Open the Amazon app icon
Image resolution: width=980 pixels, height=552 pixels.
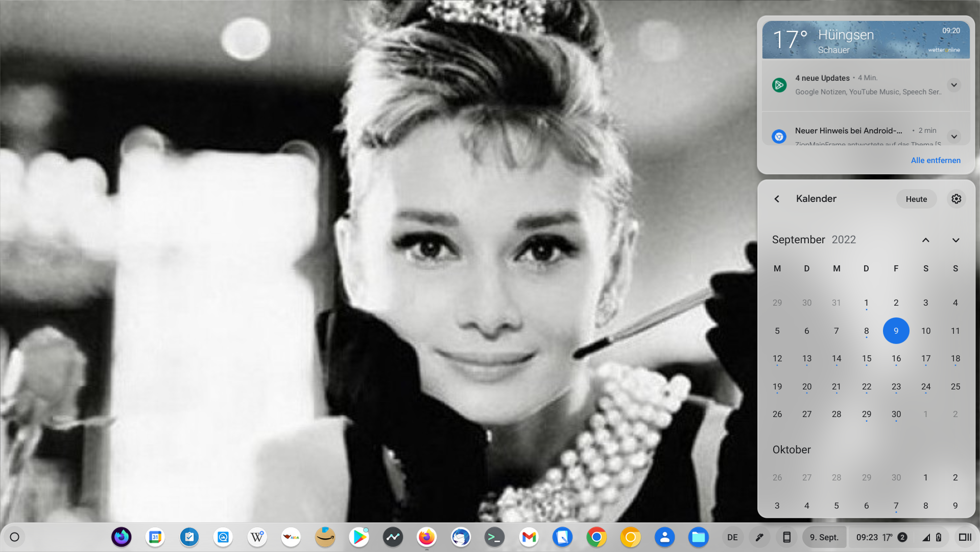[x=325, y=537]
